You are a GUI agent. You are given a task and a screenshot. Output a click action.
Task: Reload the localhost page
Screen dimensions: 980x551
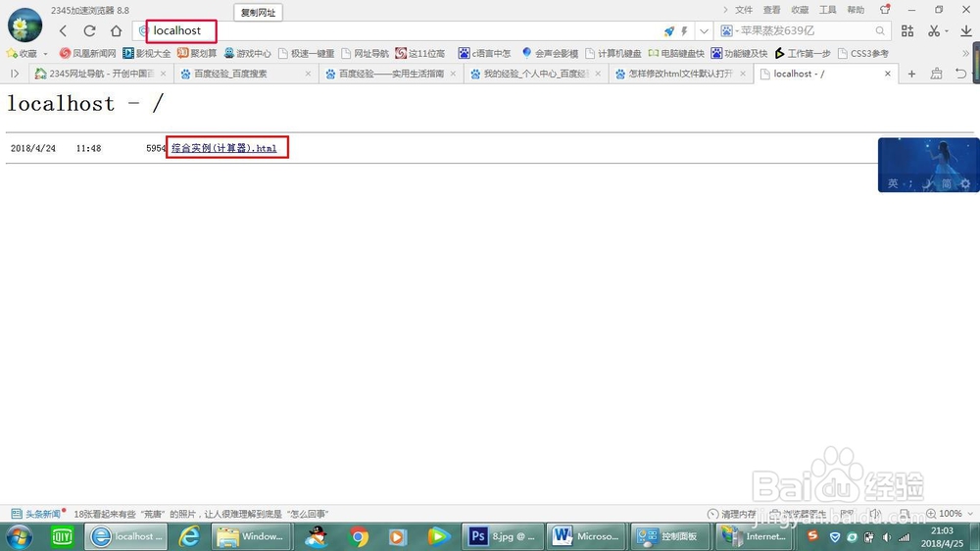tap(89, 30)
